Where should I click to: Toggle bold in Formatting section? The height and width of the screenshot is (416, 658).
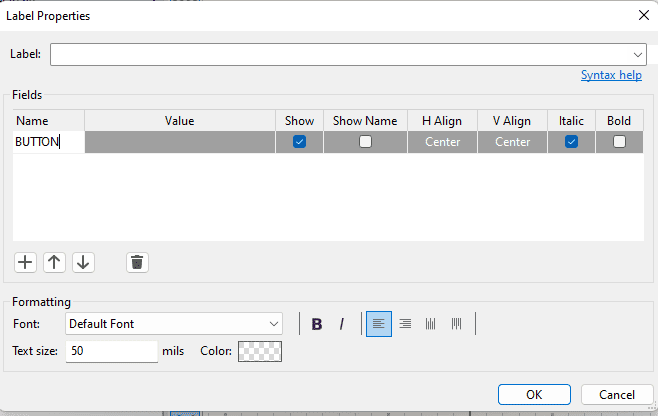pyautogui.click(x=317, y=324)
